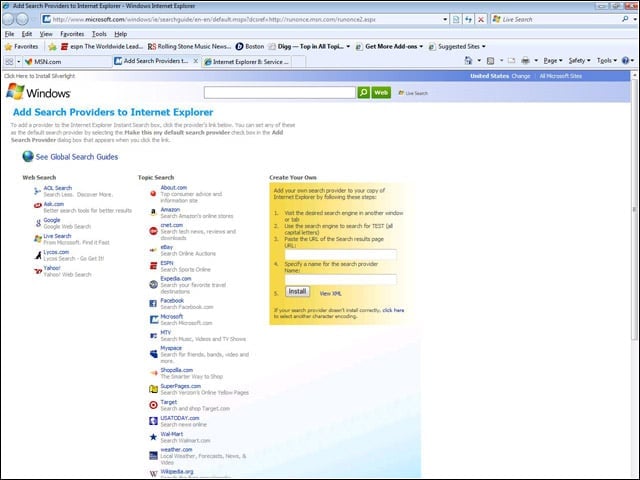The width and height of the screenshot is (640, 480).
Task: Click the Ask.com icon in Web Search
Action: pos(38,205)
